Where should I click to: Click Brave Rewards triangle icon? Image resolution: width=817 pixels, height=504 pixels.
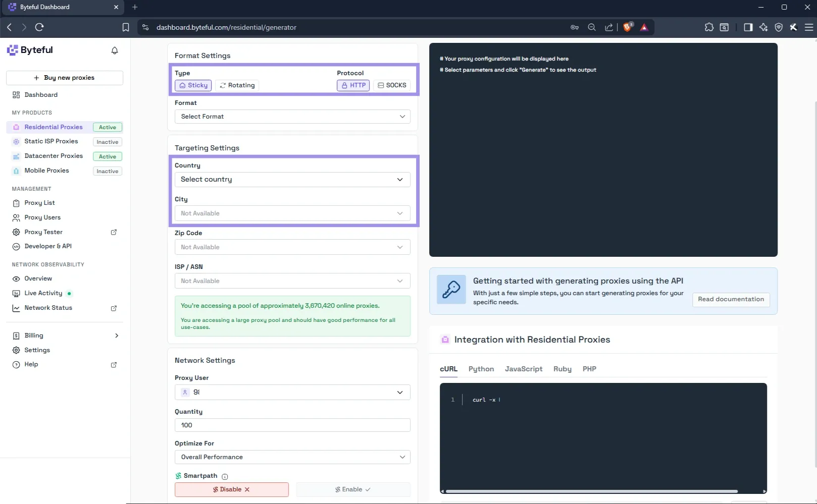(x=644, y=27)
